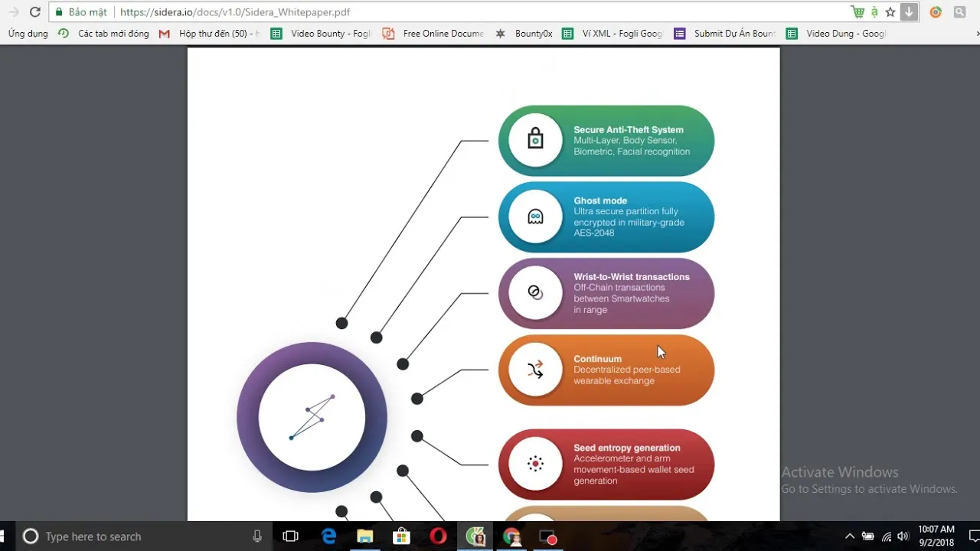Click the orange circular extension icon

coord(936,12)
